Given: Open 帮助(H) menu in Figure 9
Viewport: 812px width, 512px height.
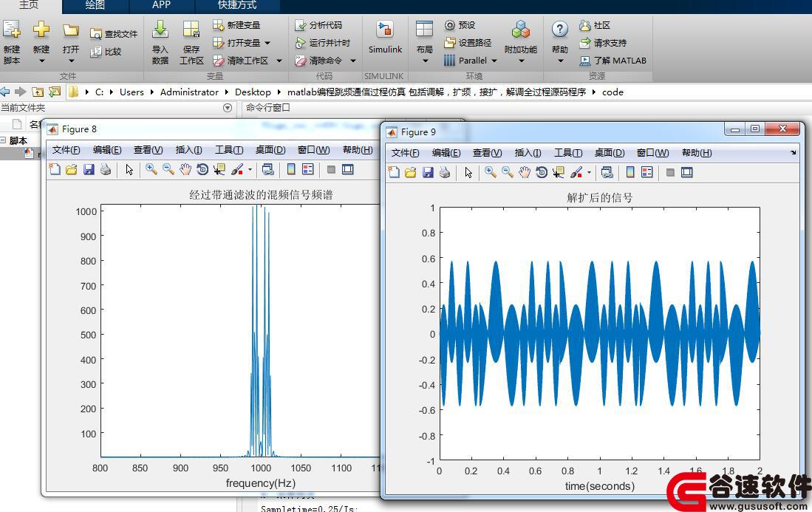Looking at the screenshot, I should (697, 153).
